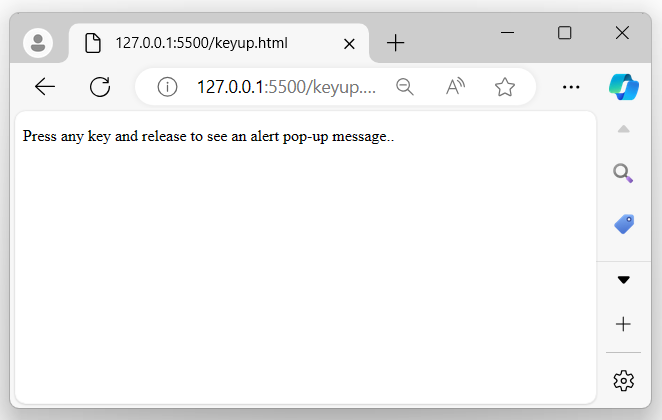The height and width of the screenshot is (420, 662).
Task: Add this page to favorites
Action: [x=505, y=87]
